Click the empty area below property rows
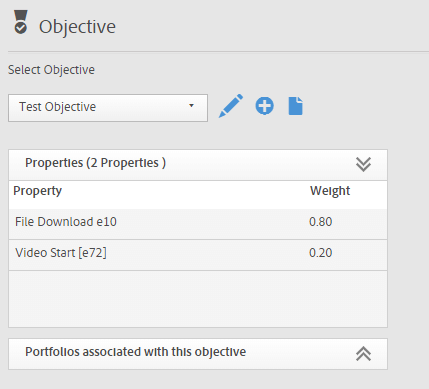 point(198,299)
